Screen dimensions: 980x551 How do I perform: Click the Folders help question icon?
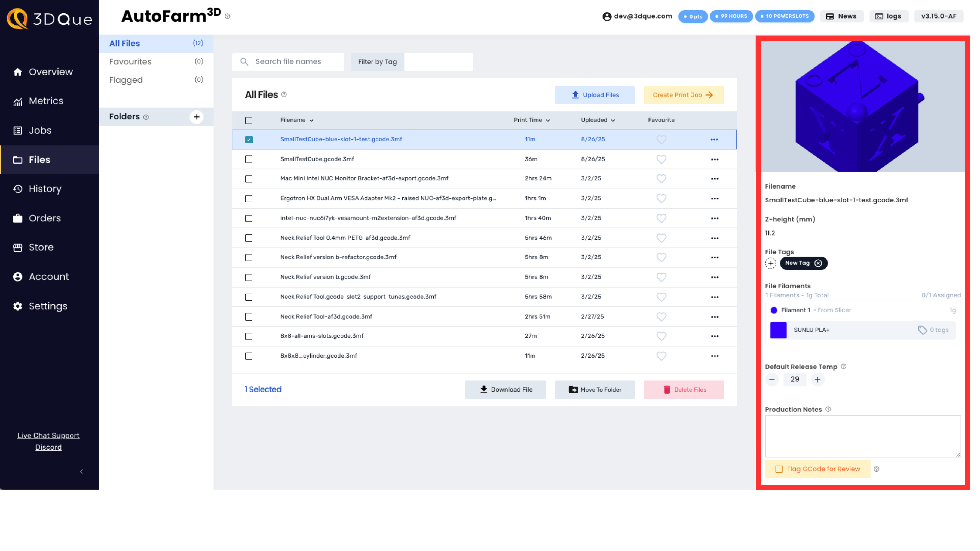(x=146, y=117)
